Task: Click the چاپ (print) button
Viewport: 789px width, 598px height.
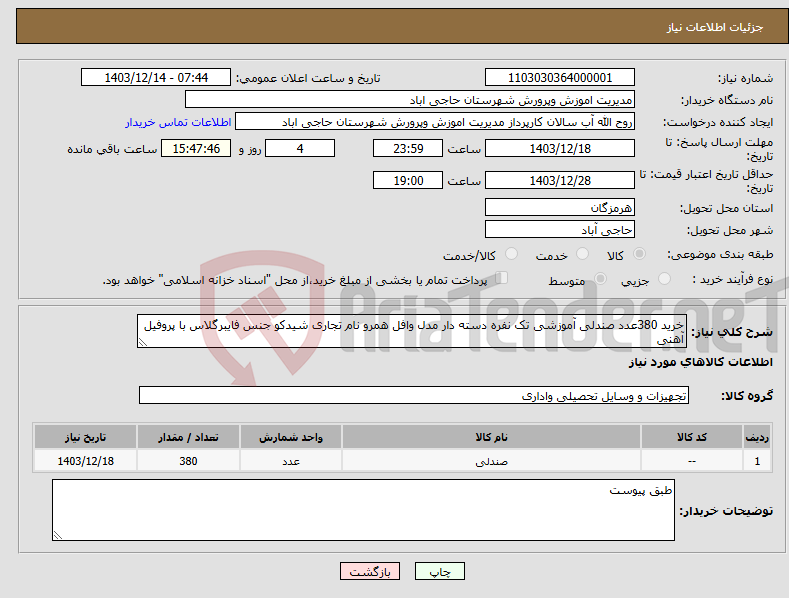Action: click(439, 571)
